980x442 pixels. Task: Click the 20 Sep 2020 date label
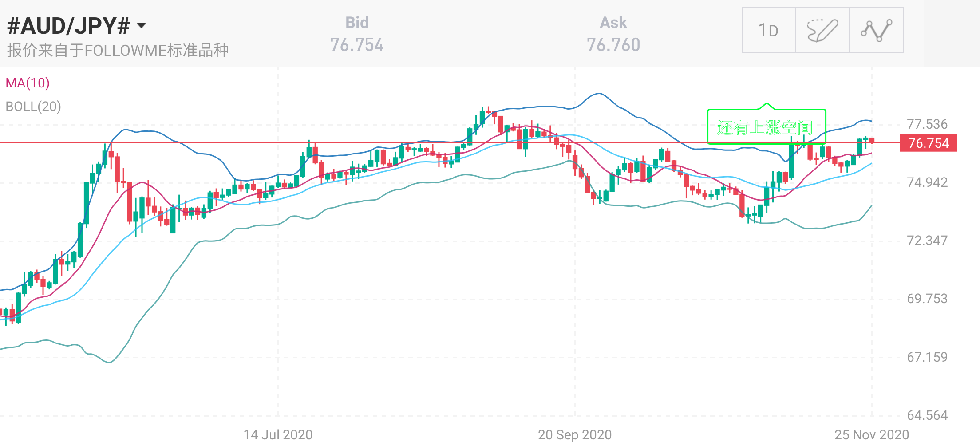[575, 434]
